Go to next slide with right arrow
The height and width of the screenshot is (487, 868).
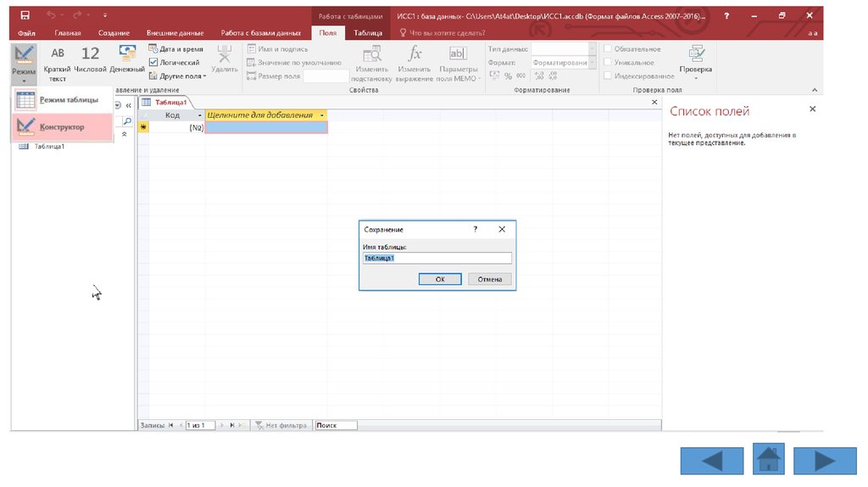point(825,460)
